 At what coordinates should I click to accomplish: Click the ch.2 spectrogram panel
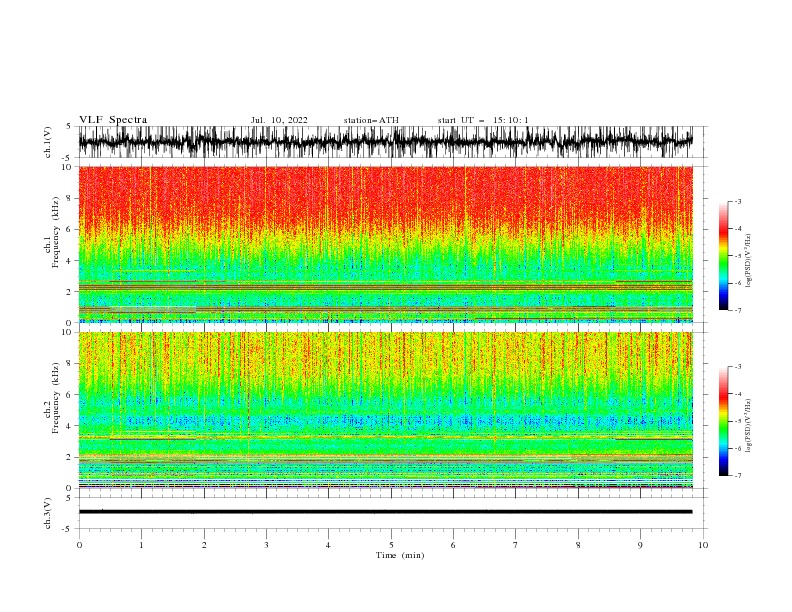pyautogui.click(x=385, y=410)
